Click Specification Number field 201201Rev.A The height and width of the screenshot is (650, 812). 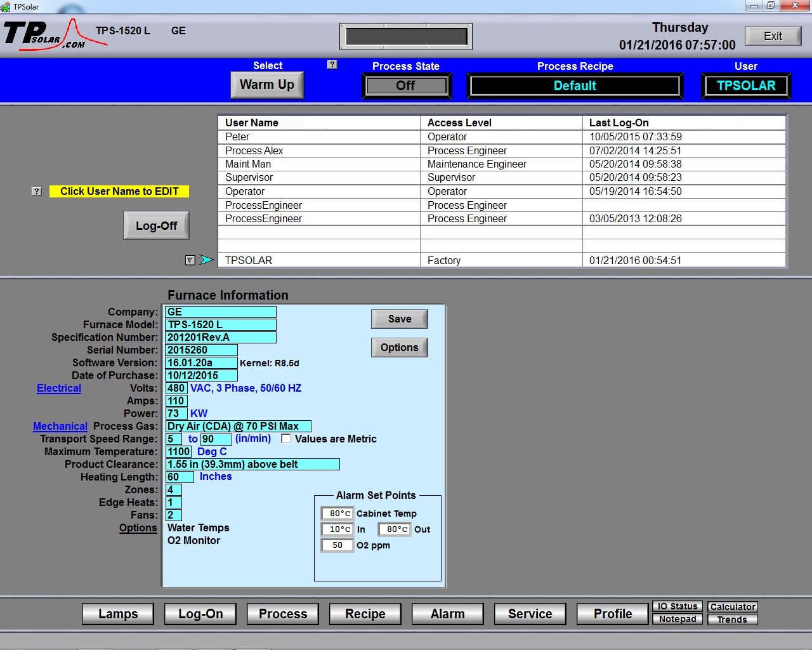tap(221, 337)
